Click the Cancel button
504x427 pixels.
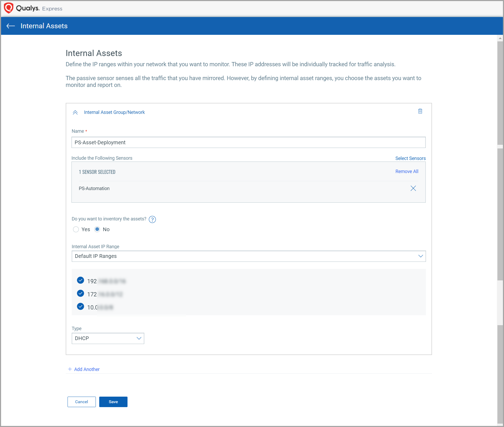[81, 402]
